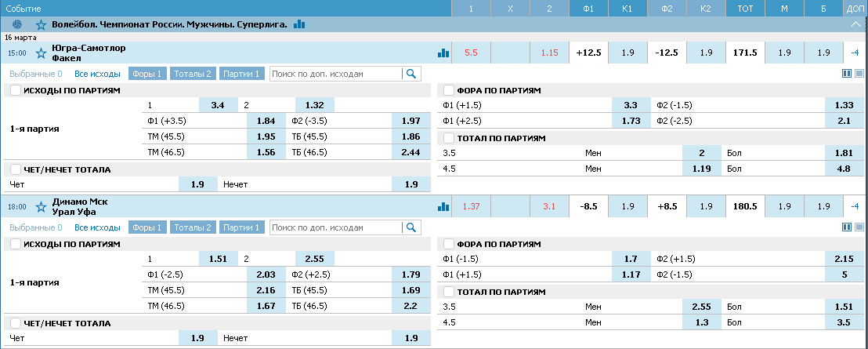Switch Динамо Мск markets to two-column layout
Viewport: 868px width, 349px height.
[x=847, y=227]
